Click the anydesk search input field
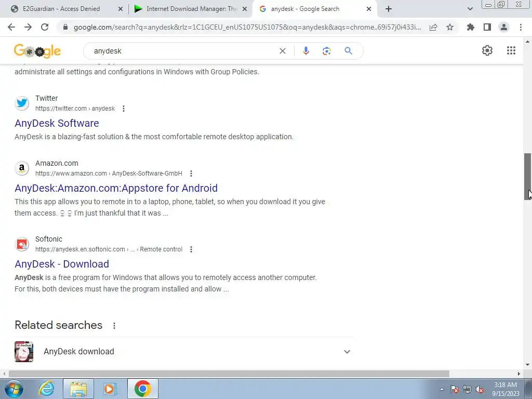532x399 pixels. point(183,51)
